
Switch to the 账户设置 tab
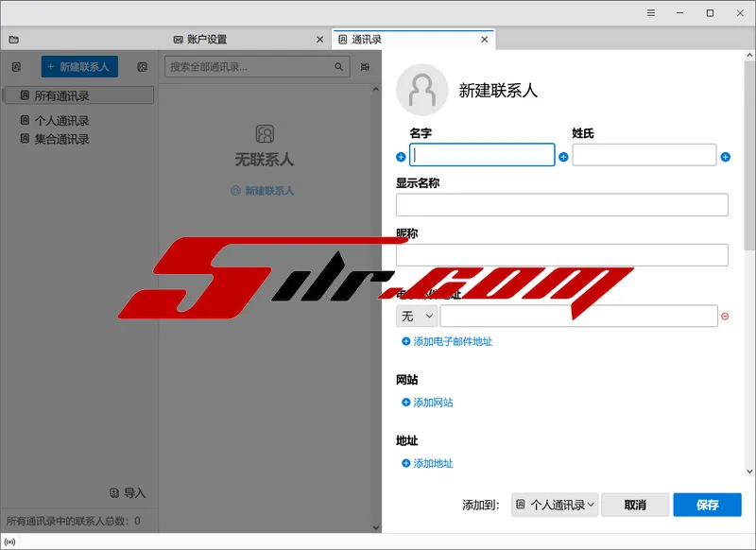[x=249, y=40]
